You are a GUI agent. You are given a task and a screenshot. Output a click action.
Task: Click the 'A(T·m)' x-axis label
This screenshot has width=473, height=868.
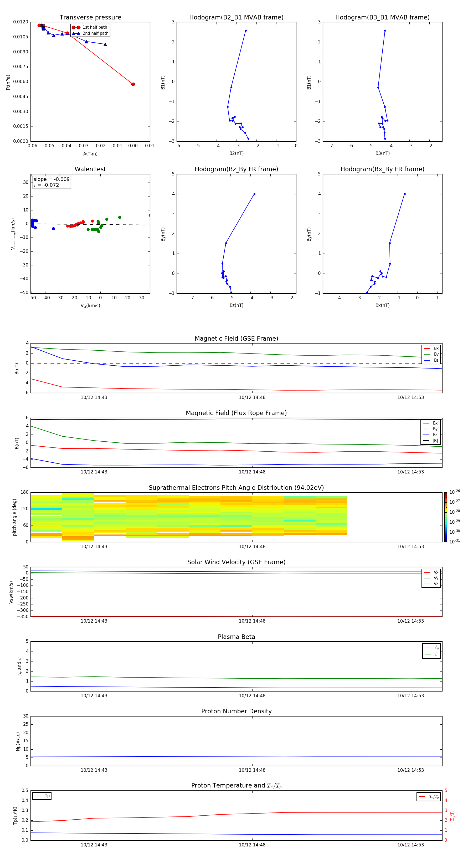pyautogui.click(x=90, y=154)
